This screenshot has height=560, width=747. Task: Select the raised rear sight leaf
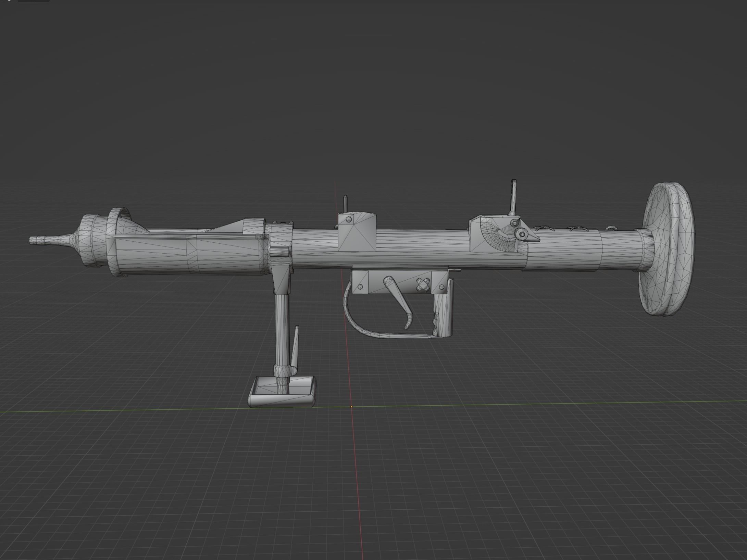(x=514, y=197)
